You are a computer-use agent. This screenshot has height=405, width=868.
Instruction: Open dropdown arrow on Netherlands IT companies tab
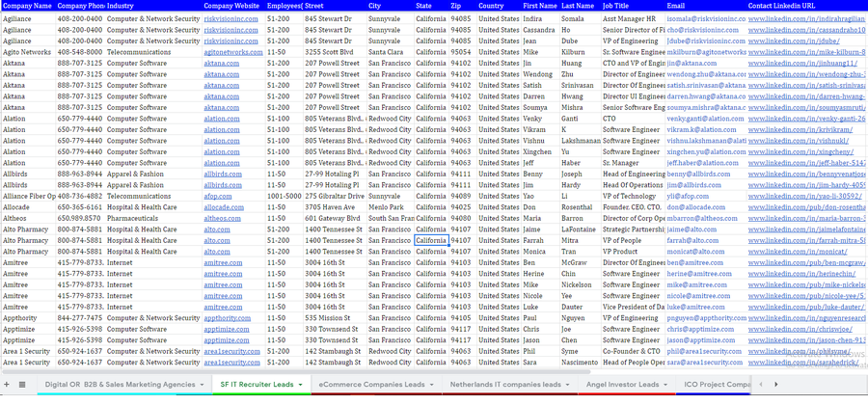(x=567, y=385)
